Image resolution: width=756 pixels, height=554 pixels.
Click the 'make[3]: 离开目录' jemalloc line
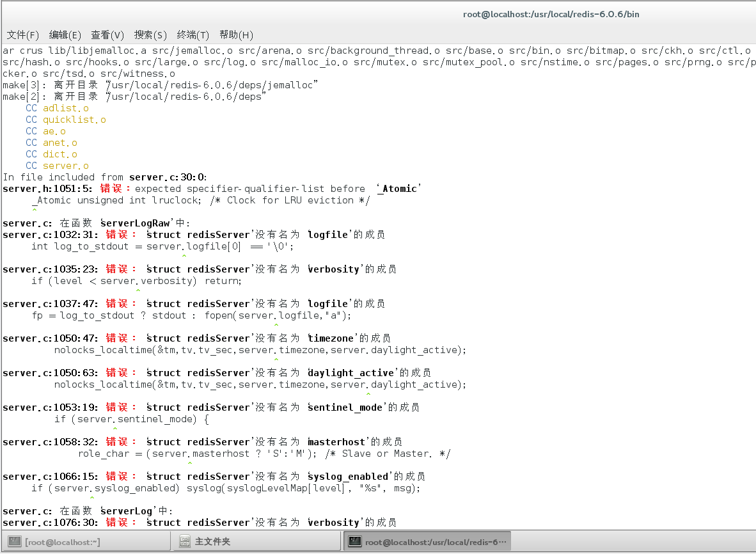click(160, 85)
